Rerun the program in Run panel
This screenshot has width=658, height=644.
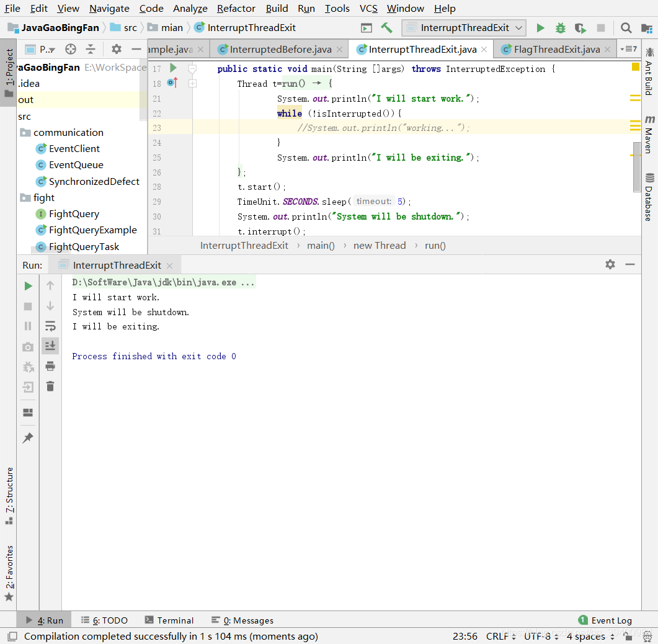pyautogui.click(x=28, y=286)
